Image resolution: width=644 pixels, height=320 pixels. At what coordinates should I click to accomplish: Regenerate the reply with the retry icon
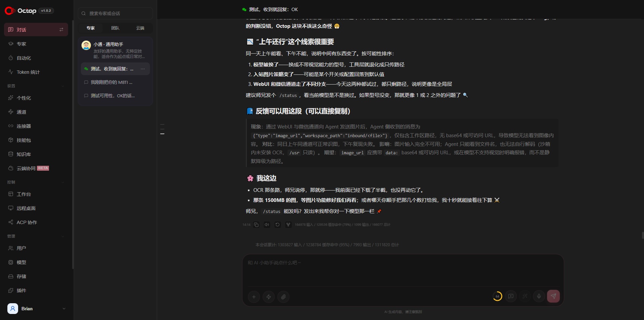coord(277,225)
